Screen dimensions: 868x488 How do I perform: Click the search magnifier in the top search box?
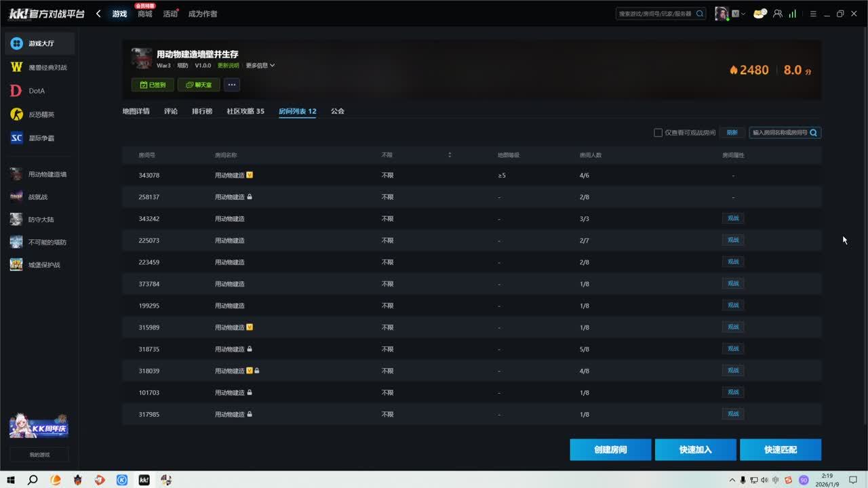[x=700, y=14]
